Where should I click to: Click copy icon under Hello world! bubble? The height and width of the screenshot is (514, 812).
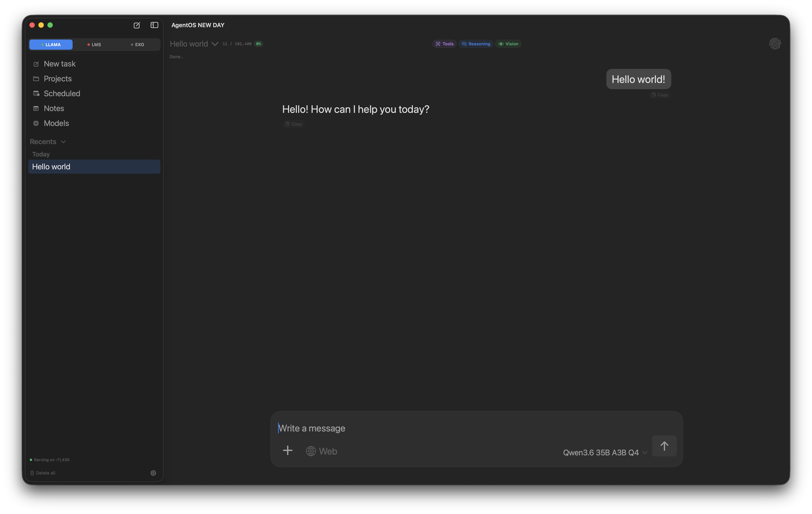(654, 95)
